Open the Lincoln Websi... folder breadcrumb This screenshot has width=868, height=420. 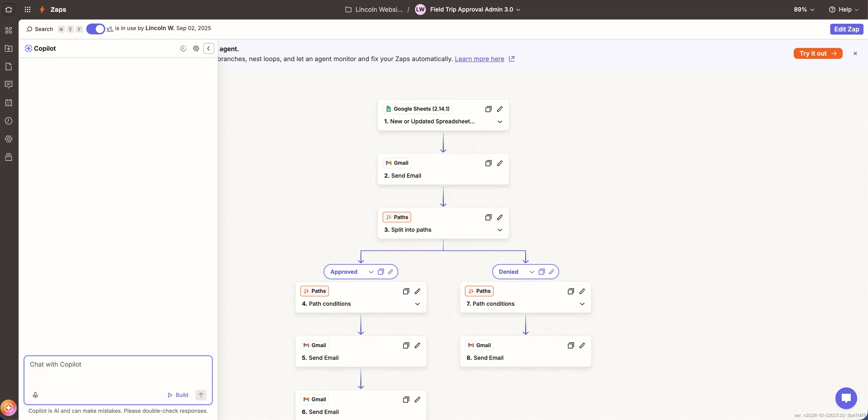pos(374,9)
